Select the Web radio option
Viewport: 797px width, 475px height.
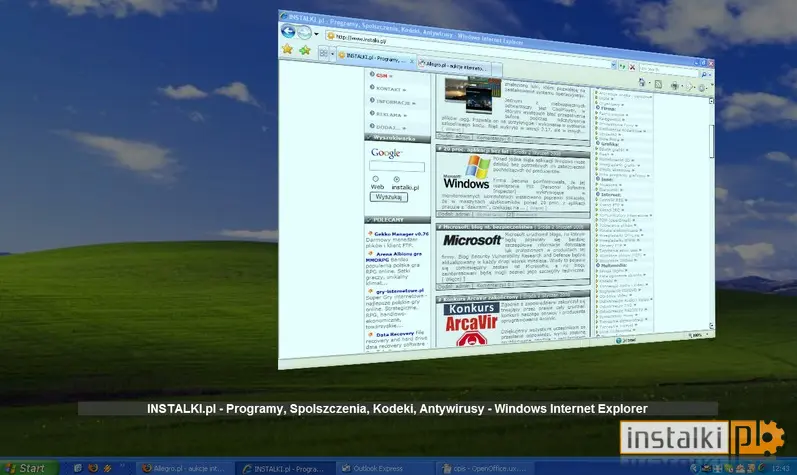376,179
